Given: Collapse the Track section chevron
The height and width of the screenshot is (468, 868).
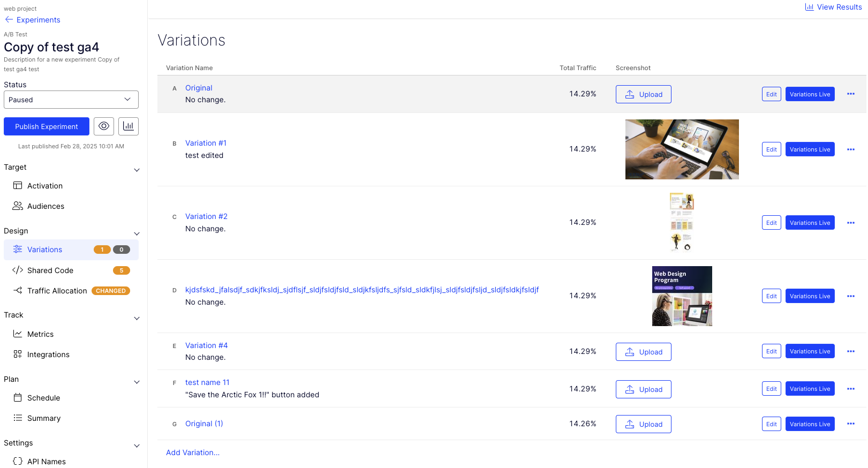Looking at the screenshot, I should coord(137,319).
